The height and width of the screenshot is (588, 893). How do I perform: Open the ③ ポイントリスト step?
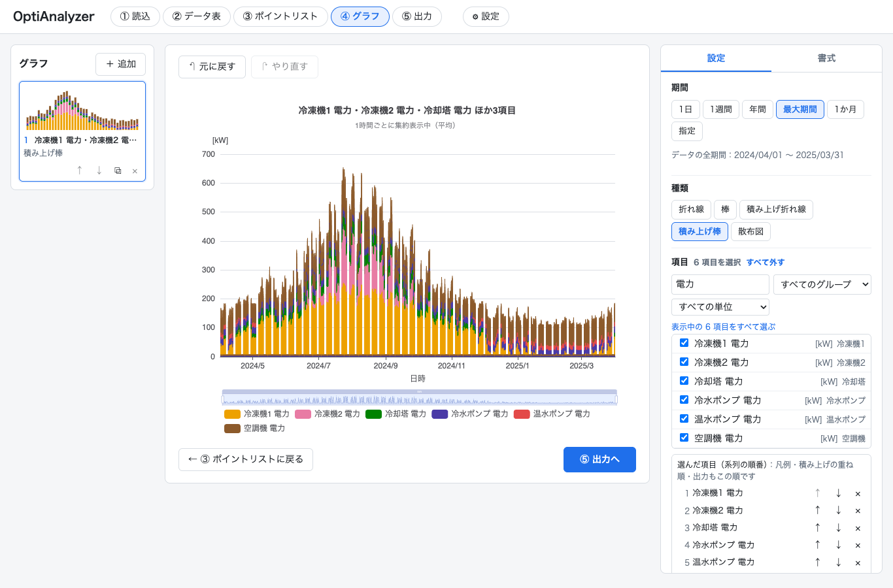pyautogui.click(x=280, y=16)
